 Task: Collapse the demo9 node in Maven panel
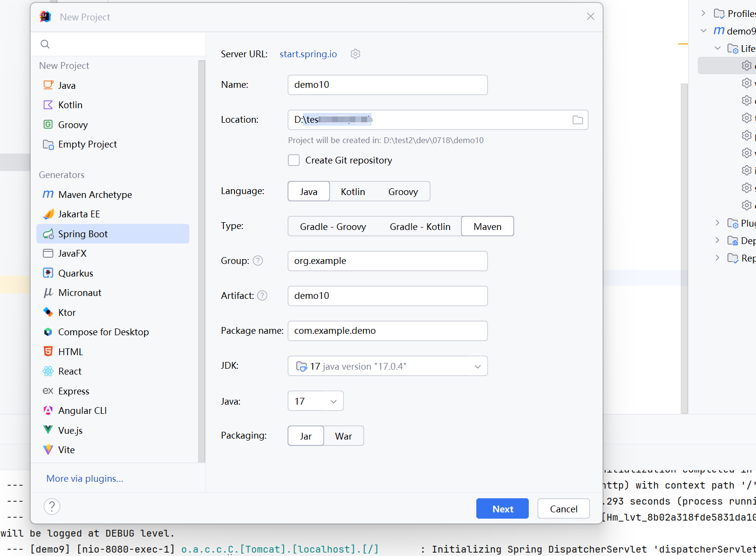(704, 31)
